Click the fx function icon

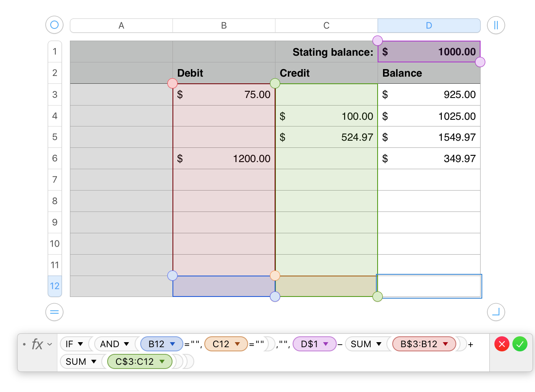[x=37, y=344]
